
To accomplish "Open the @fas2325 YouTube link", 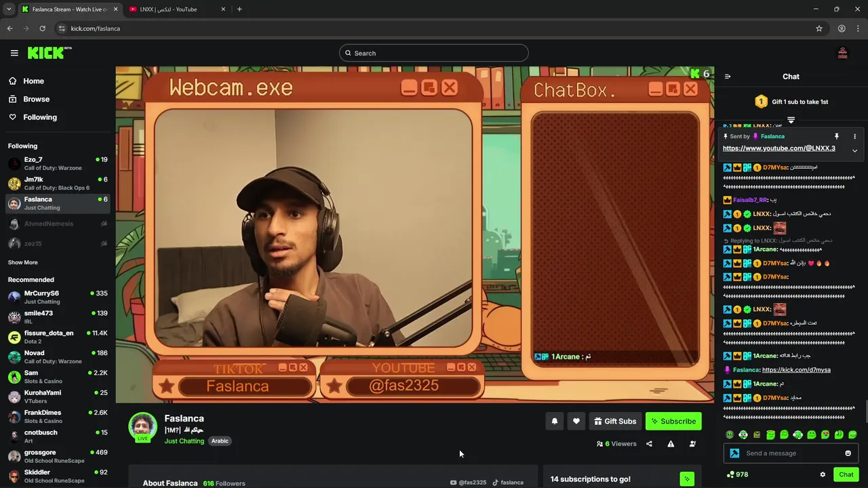I will pos(468,483).
